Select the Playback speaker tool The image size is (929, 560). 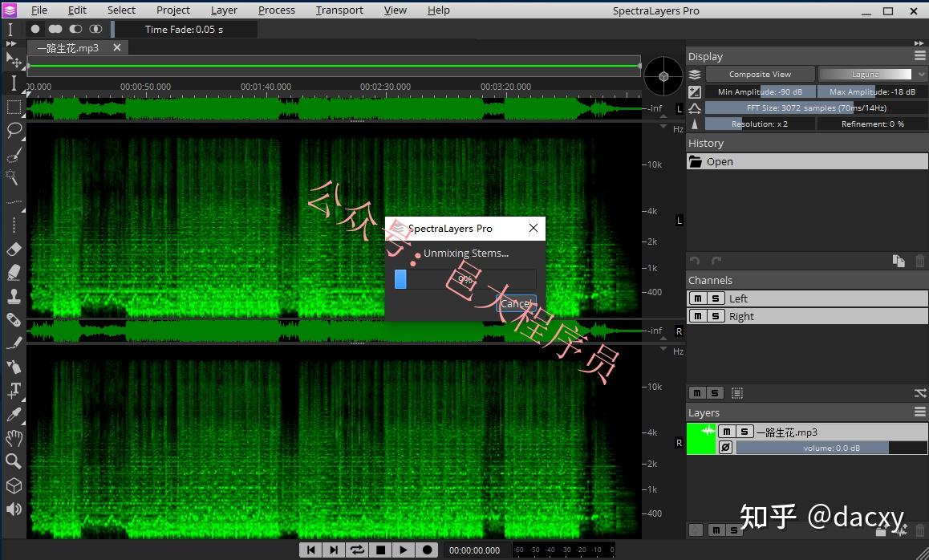(13, 509)
